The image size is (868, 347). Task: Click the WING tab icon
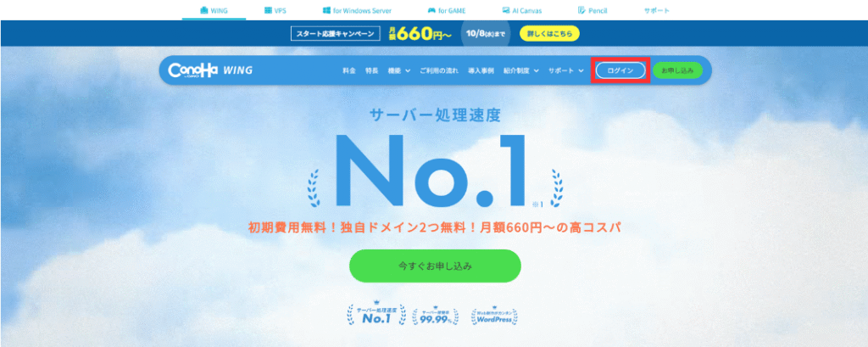point(204,10)
